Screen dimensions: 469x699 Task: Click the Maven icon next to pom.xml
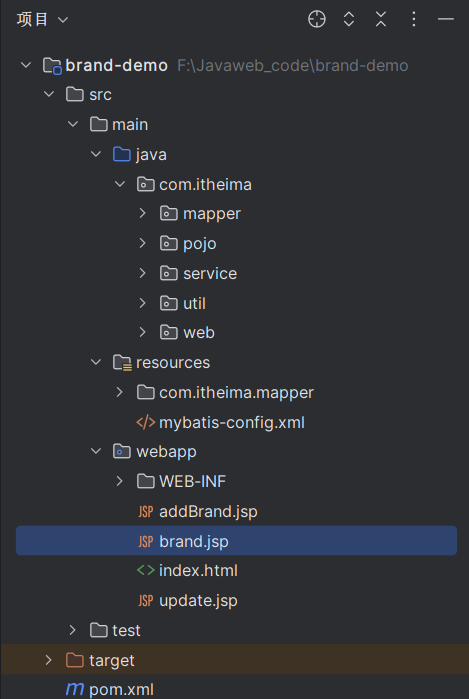point(74,689)
